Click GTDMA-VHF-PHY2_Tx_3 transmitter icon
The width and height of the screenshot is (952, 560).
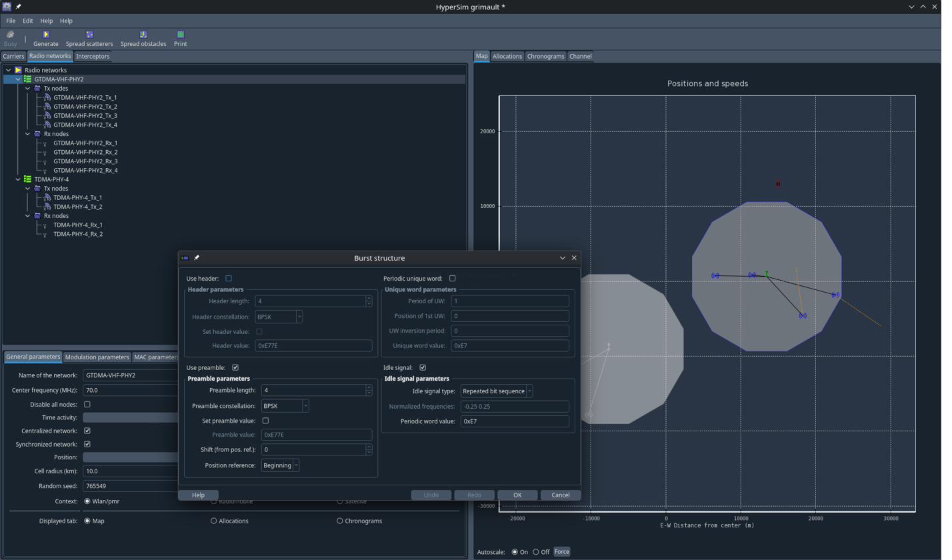[x=47, y=115]
